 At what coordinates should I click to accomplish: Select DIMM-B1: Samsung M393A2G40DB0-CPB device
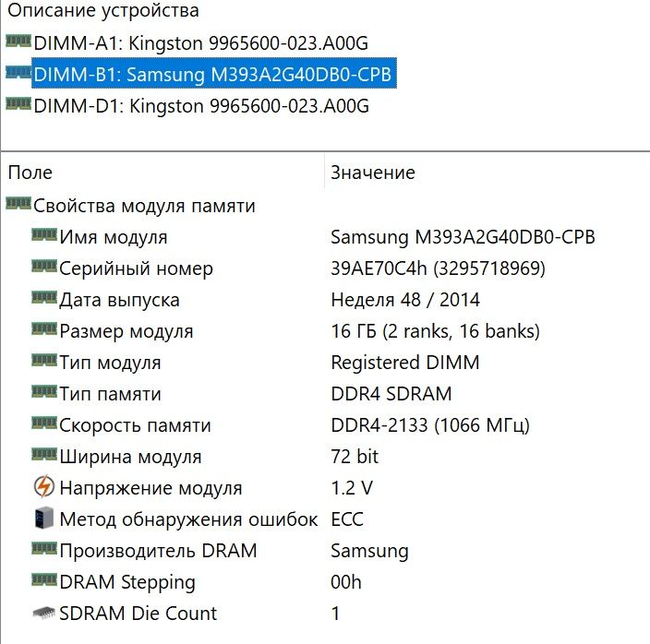[x=214, y=74]
